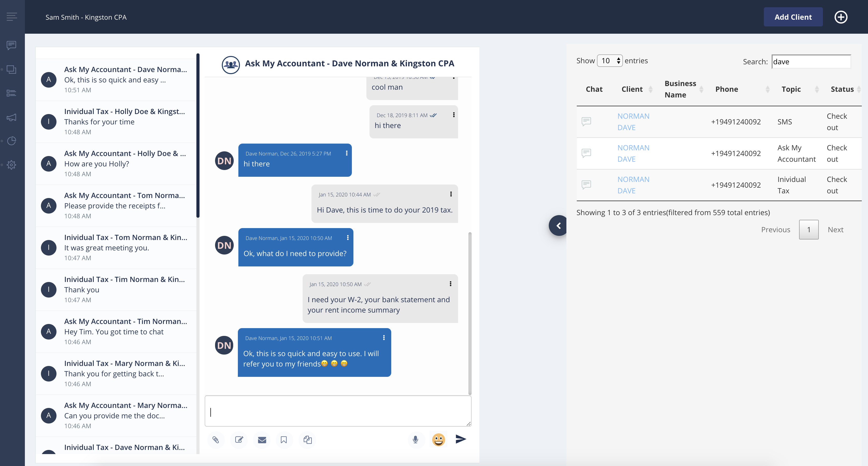The height and width of the screenshot is (466, 868).
Task: Send message with paper plane icon
Action: 461,439
